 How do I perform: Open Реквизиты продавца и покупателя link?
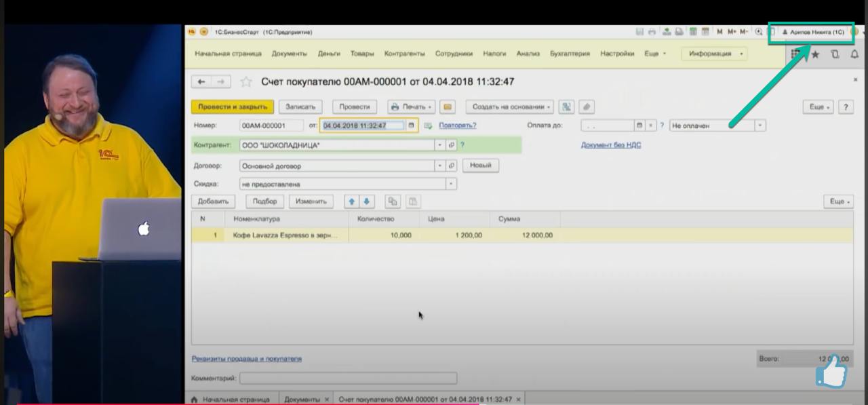coord(247,359)
